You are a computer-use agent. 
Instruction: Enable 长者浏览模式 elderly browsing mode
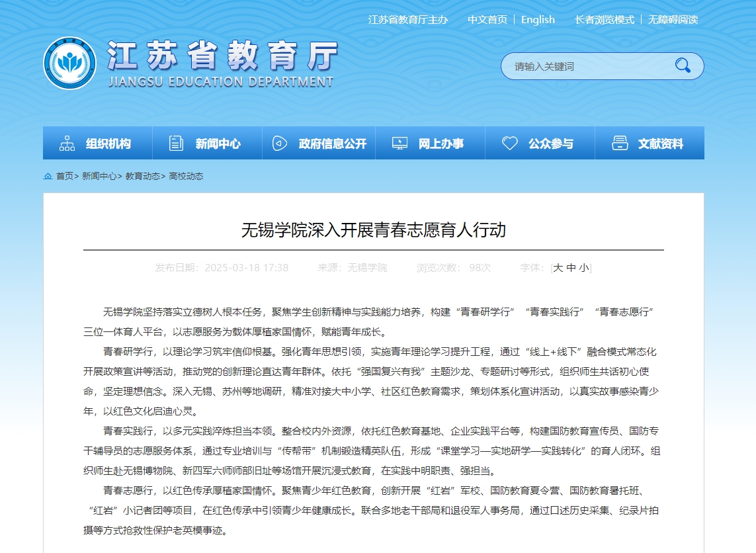click(x=605, y=20)
